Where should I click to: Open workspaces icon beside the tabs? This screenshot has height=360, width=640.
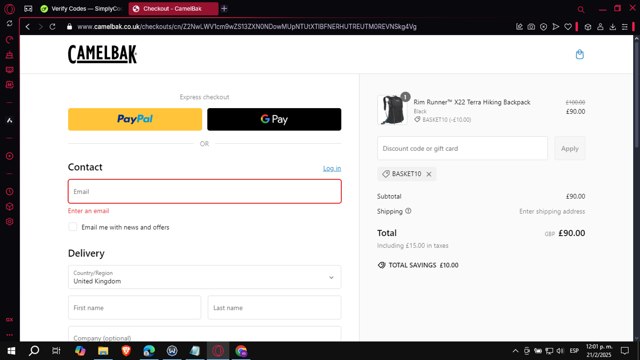28,9
